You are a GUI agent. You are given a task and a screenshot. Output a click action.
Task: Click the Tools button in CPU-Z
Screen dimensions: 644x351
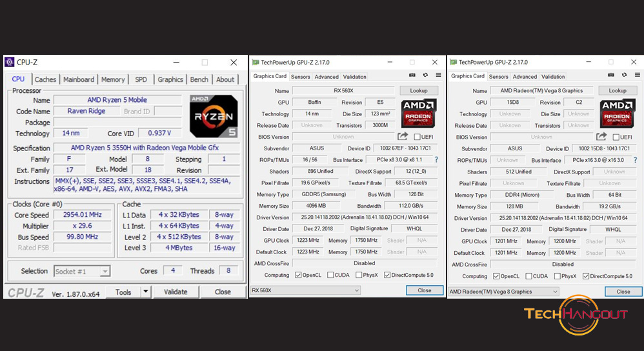tap(123, 292)
